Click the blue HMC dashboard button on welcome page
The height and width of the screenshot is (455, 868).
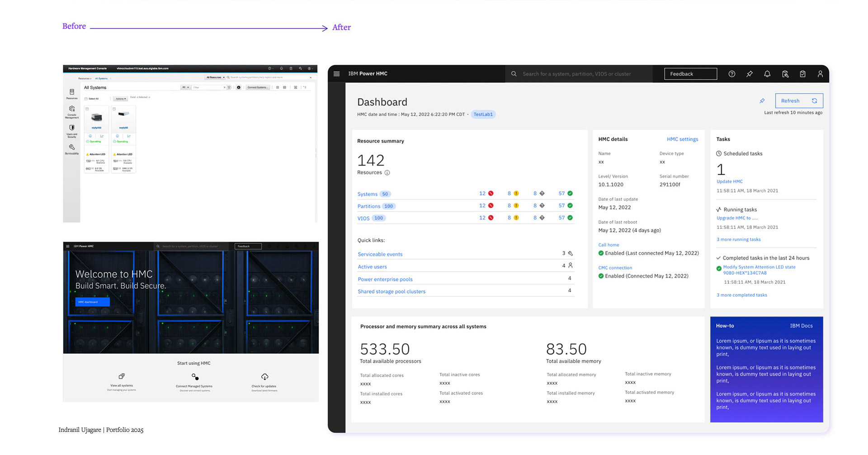click(92, 302)
